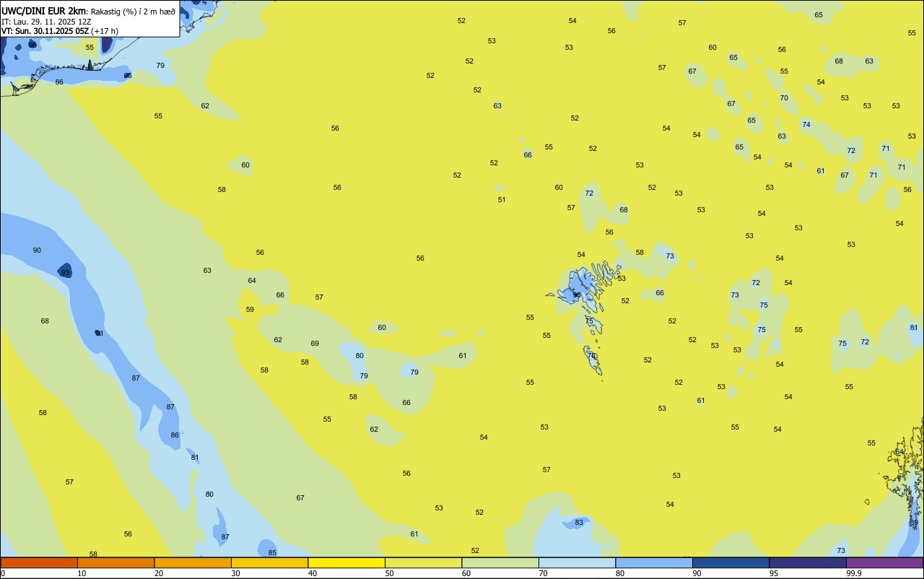
Task: Select the 80–90 blue legend segment
Action: pyautogui.click(x=654, y=562)
